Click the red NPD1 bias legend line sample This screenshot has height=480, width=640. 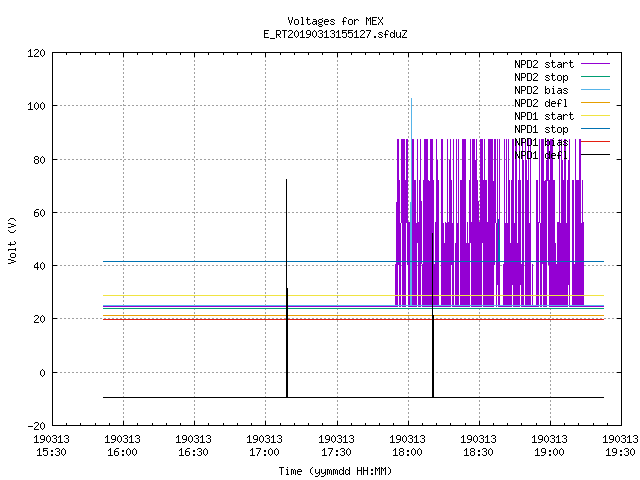pos(595,142)
